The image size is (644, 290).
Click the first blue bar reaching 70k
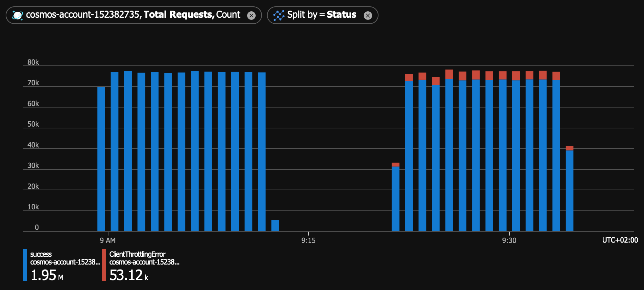point(101,159)
